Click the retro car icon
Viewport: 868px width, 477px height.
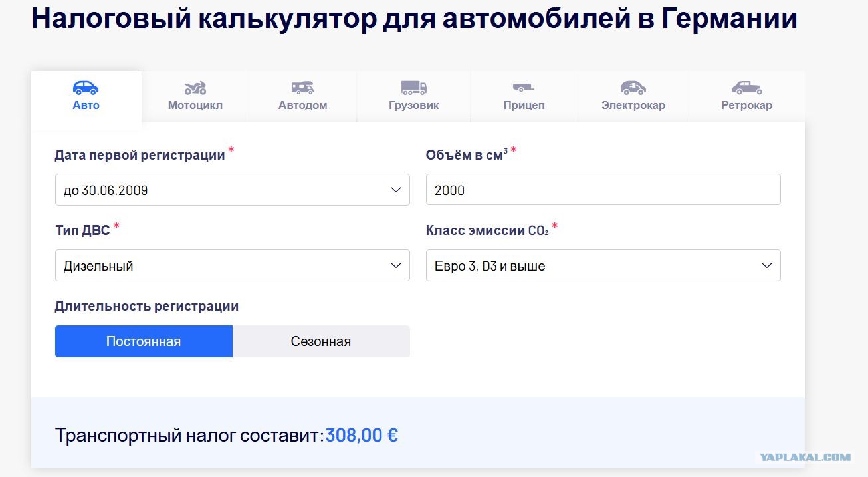[x=747, y=88]
